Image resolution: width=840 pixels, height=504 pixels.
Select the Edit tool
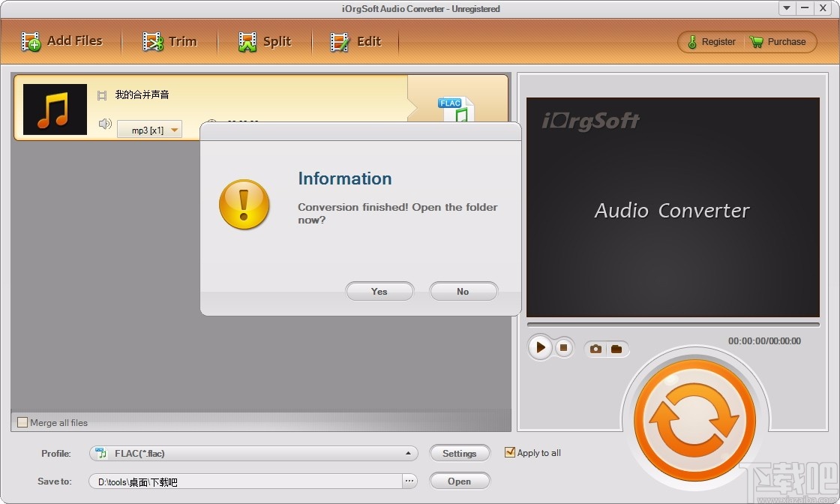coord(357,41)
